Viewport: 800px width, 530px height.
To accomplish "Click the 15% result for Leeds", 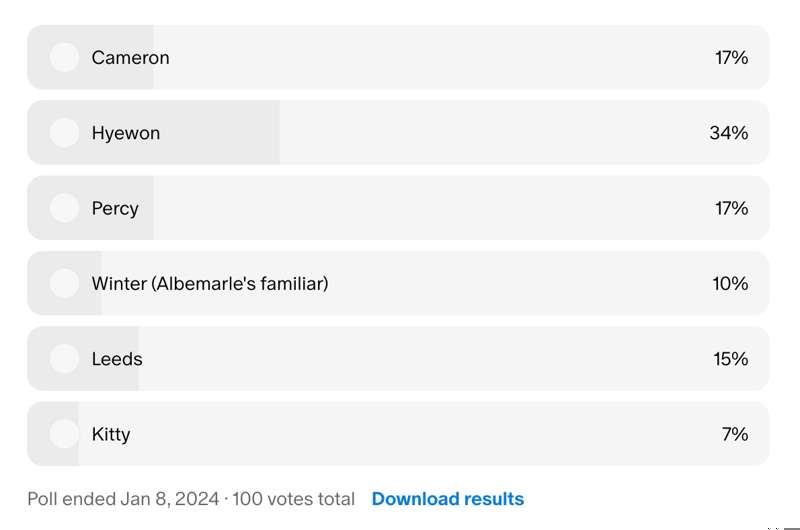I will (731, 359).
